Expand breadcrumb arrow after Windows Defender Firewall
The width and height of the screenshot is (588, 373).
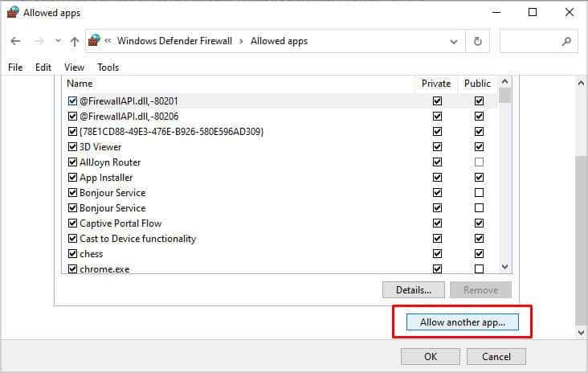241,41
